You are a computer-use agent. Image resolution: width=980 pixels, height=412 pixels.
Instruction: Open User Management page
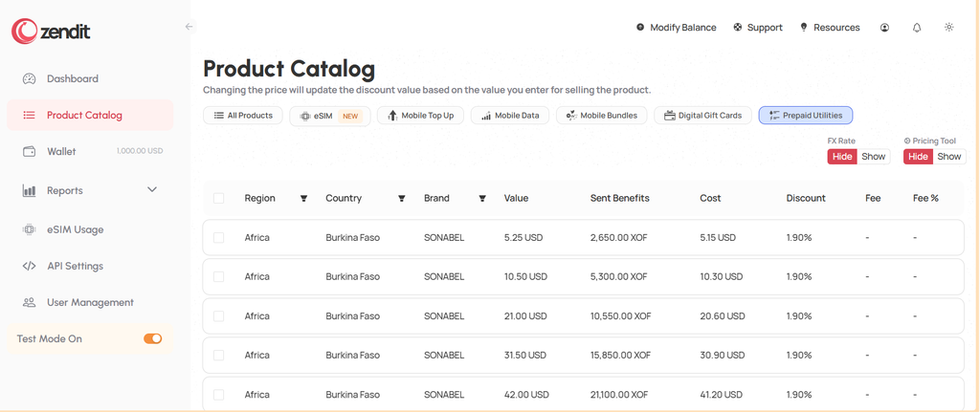pos(90,302)
